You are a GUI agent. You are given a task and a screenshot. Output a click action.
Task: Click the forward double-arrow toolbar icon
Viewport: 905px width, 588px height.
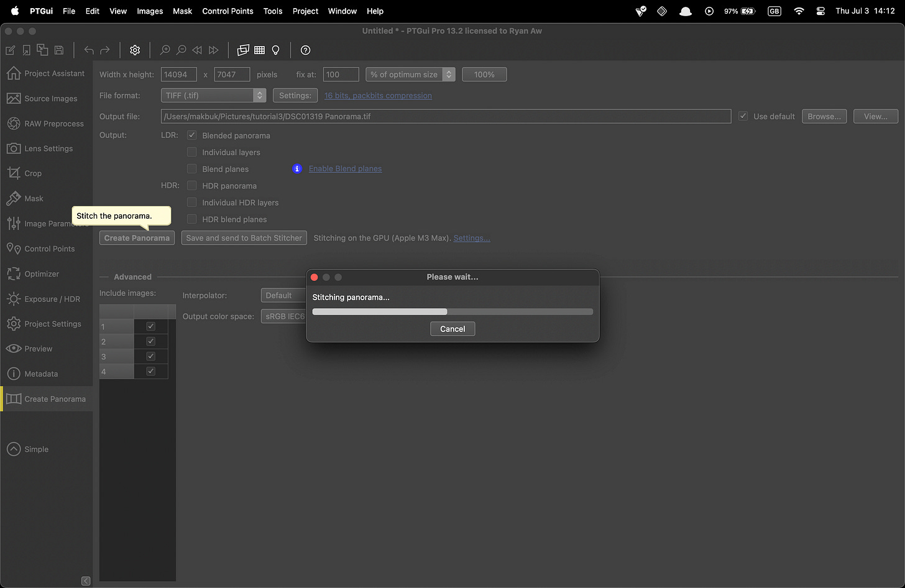213,50
